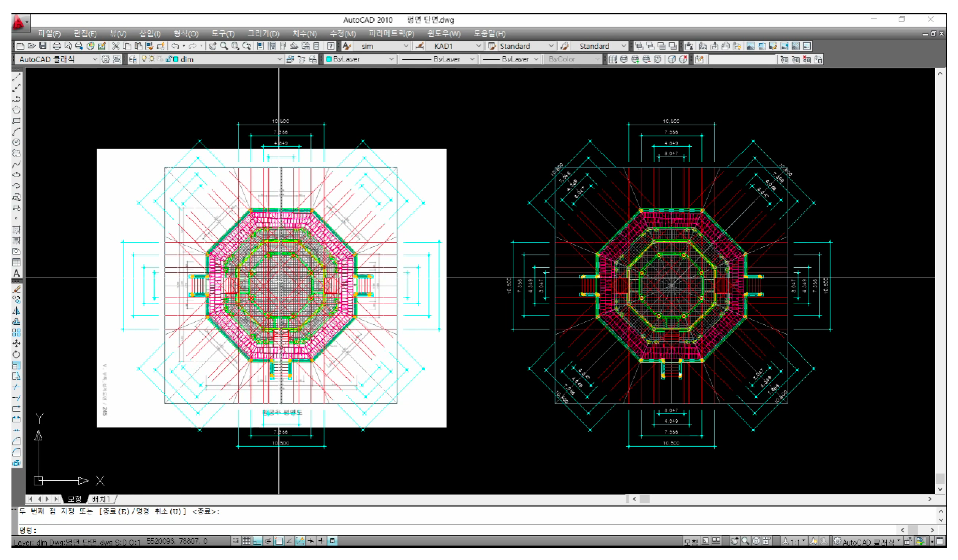Select the Line draw tool
The width and height of the screenshot is (958, 560).
point(16,77)
